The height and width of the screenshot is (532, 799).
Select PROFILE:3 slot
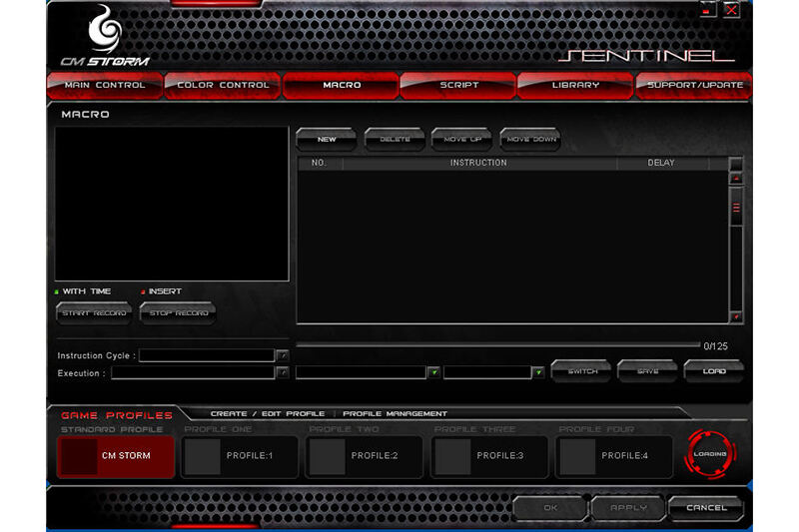point(489,455)
